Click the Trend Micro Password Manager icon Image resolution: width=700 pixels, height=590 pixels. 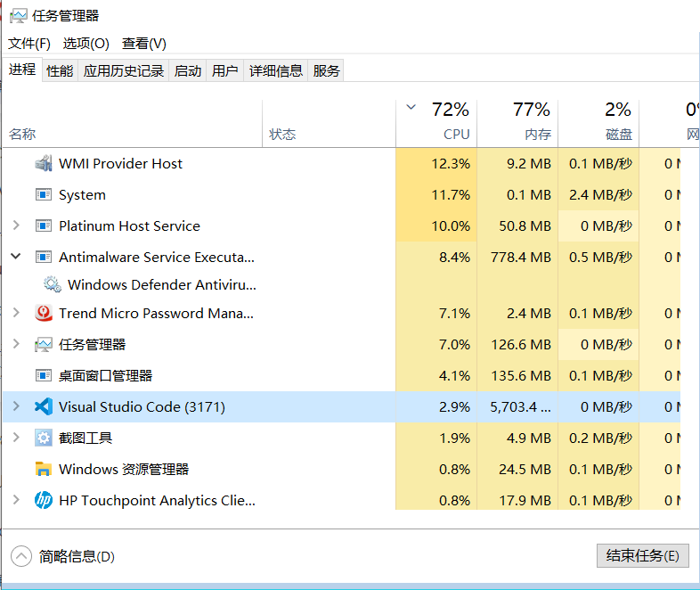pyautogui.click(x=44, y=313)
